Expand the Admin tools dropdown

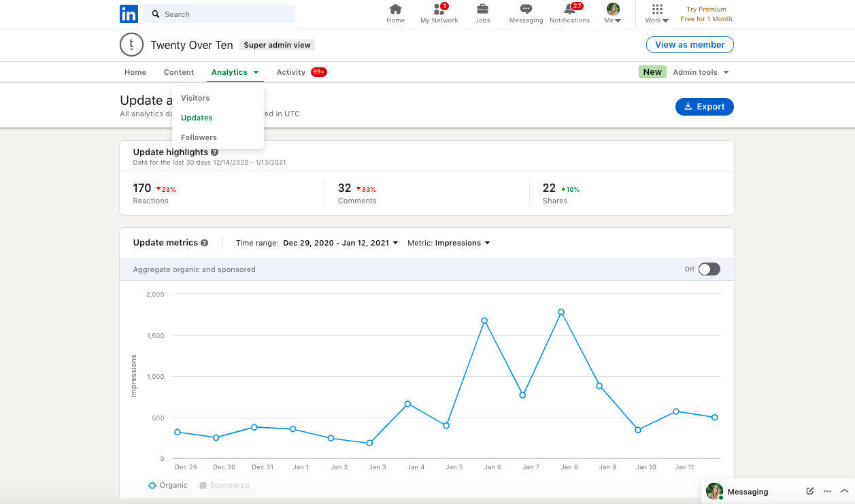701,72
